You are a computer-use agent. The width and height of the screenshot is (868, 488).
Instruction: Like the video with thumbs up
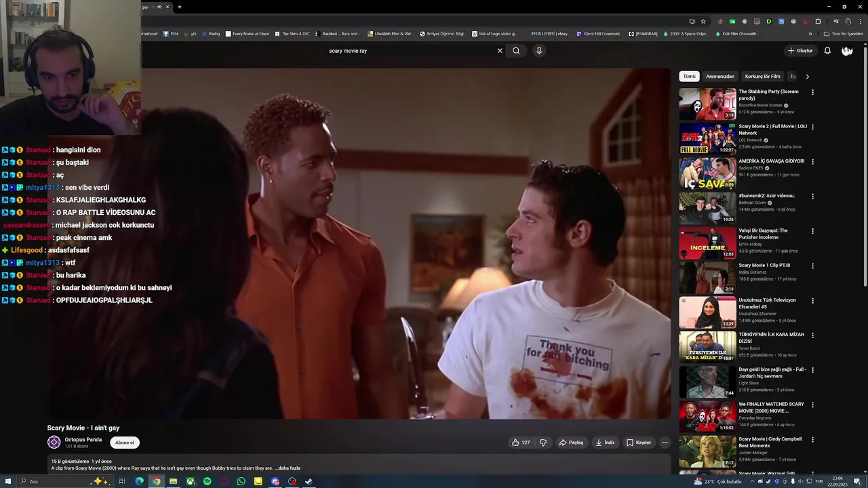[521, 443]
